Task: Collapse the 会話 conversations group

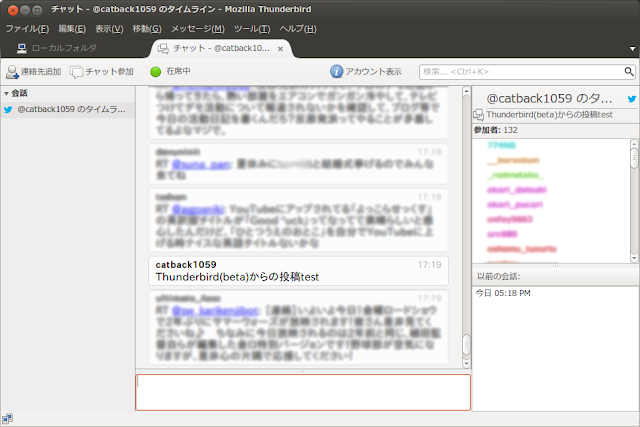Action: tap(6, 93)
